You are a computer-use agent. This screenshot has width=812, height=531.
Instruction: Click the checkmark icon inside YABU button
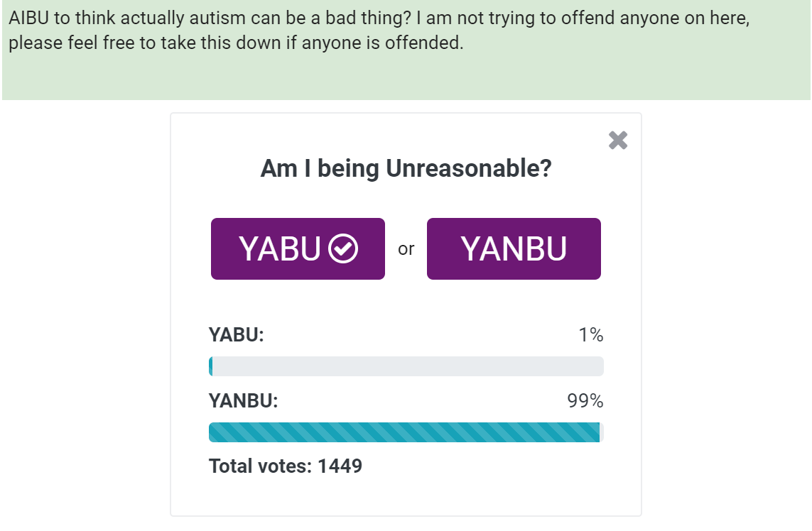pos(343,249)
